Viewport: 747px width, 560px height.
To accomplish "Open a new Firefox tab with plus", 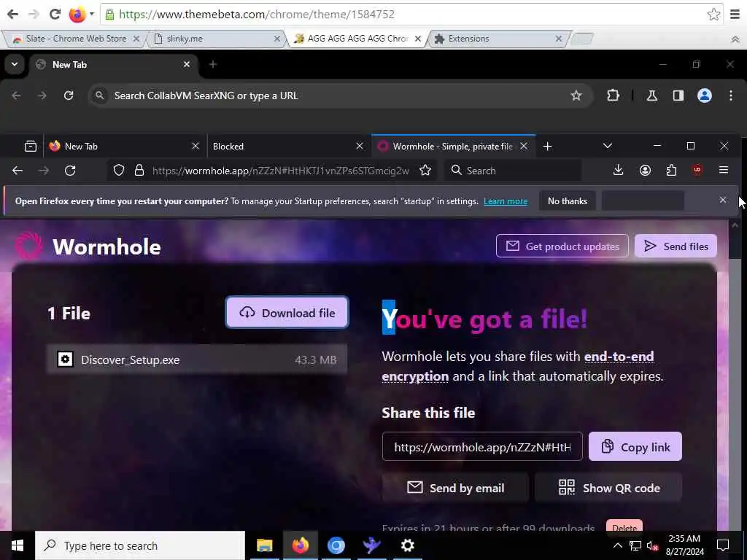I will (547, 146).
